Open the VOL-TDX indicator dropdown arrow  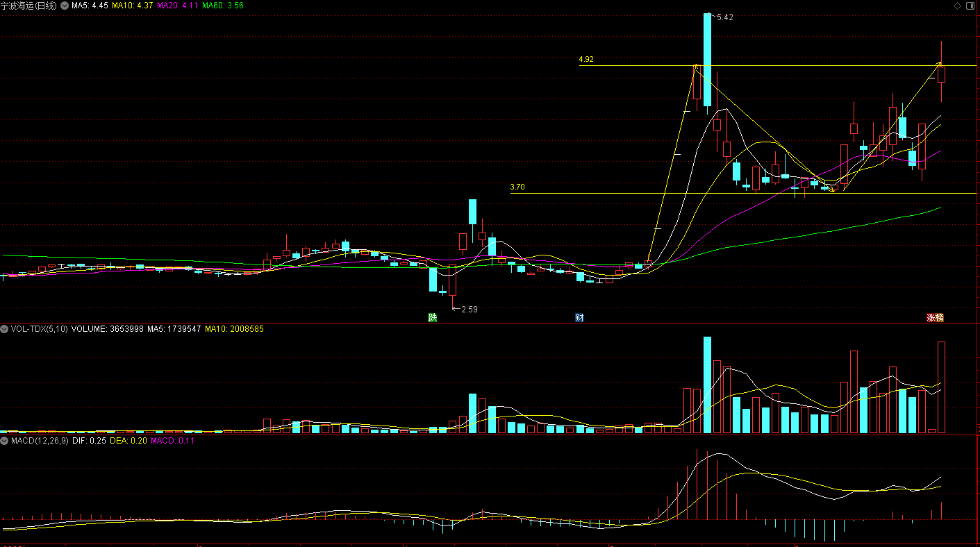click(4, 329)
